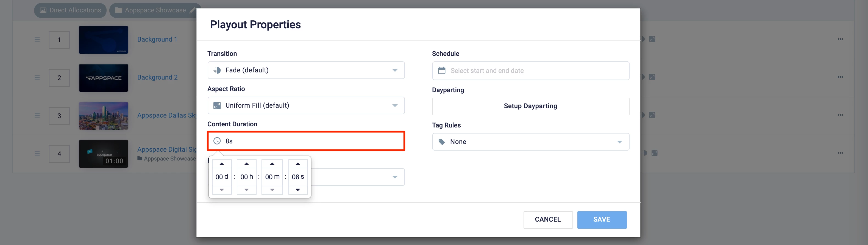Open the three-dot menu for Background 1
This screenshot has width=868, height=245.
[840, 39]
